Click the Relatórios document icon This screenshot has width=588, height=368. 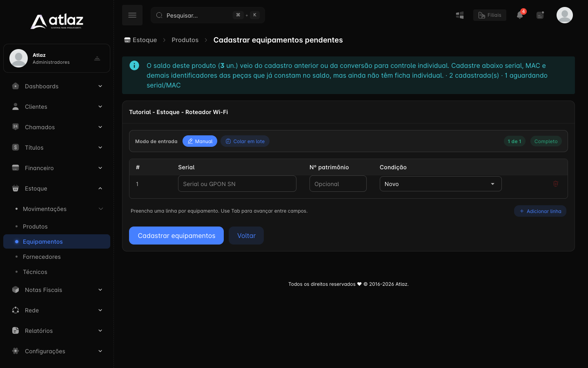(16, 330)
